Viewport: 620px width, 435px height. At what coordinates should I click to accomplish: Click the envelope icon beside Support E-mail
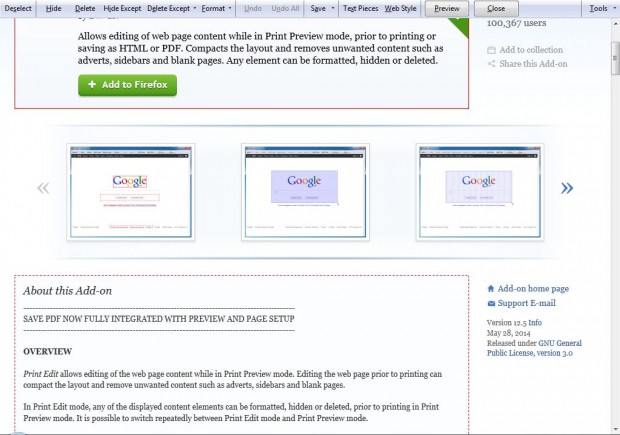[491, 304]
